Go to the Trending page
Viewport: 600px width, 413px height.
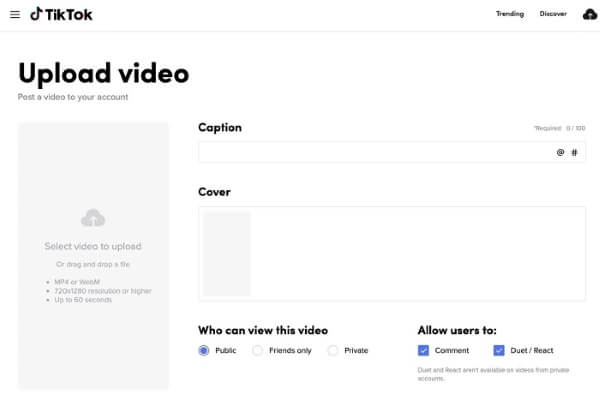click(510, 14)
